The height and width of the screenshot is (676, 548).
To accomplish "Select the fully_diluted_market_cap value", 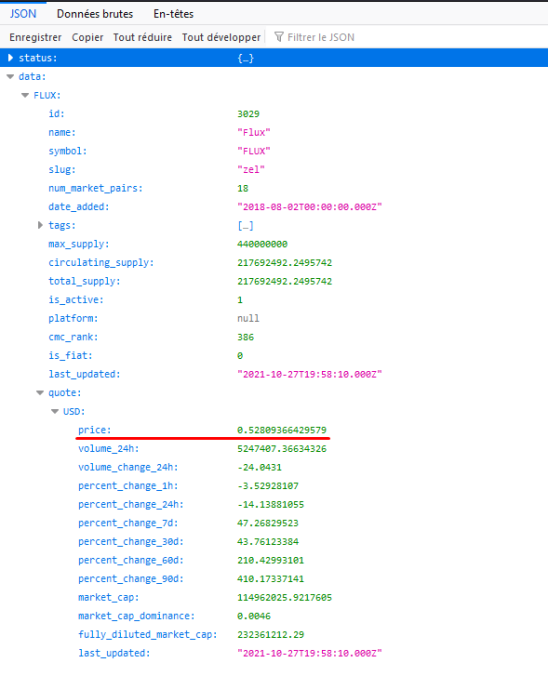I will point(271,635).
